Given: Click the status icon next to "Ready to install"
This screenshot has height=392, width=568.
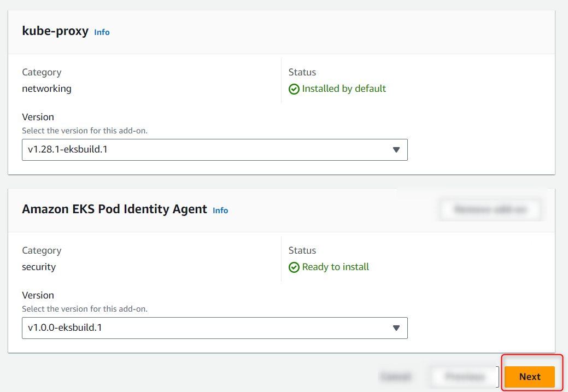Looking at the screenshot, I should (294, 267).
